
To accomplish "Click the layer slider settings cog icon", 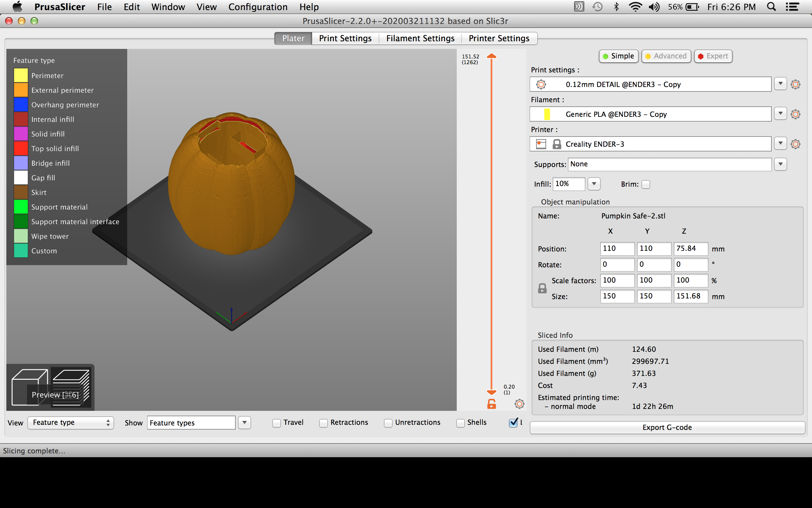I will pyautogui.click(x=520, y=404).
